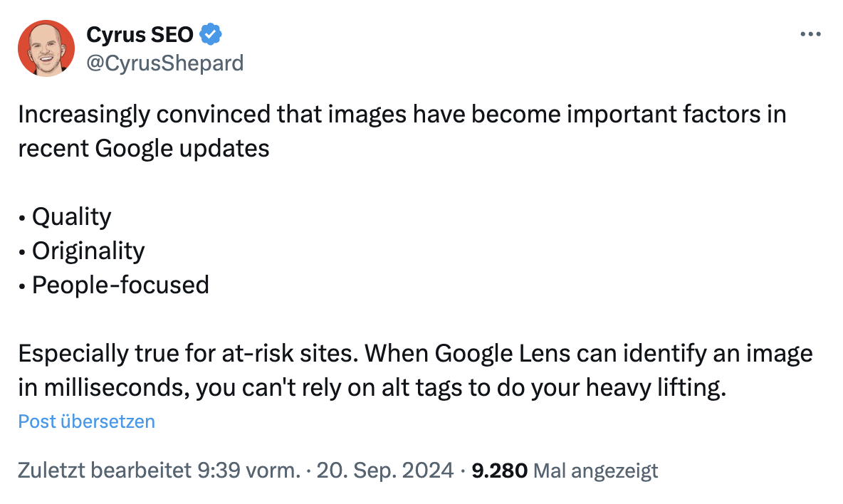Click the 9.280 Mal angezeigt view count
Screen dimensions: 843x504
coord(565,471)
